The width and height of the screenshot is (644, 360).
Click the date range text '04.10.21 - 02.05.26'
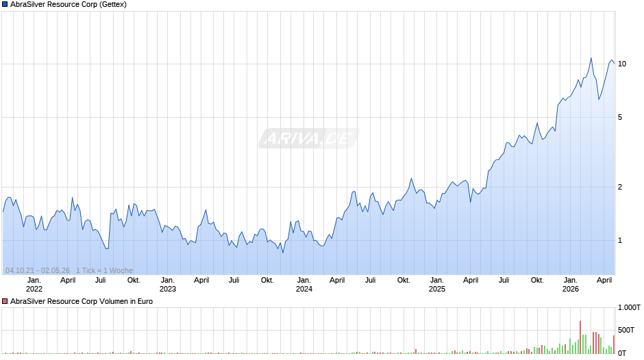point(38,270)
